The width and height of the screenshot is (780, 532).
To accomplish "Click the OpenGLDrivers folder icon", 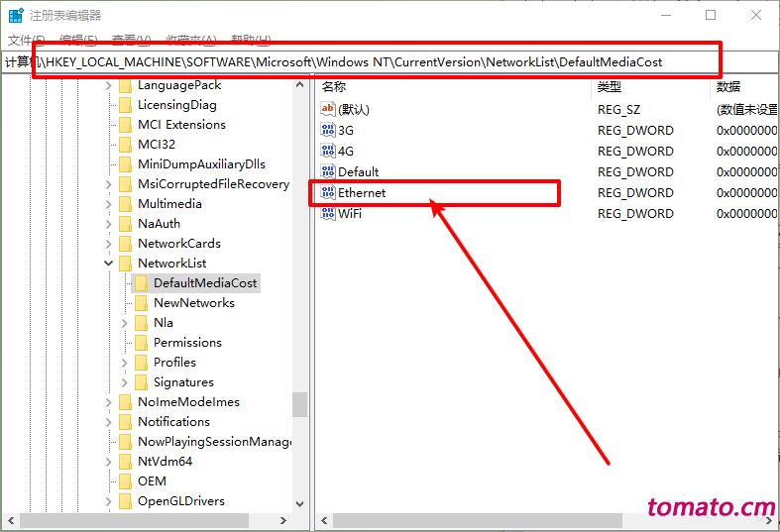I will [125, 501].
